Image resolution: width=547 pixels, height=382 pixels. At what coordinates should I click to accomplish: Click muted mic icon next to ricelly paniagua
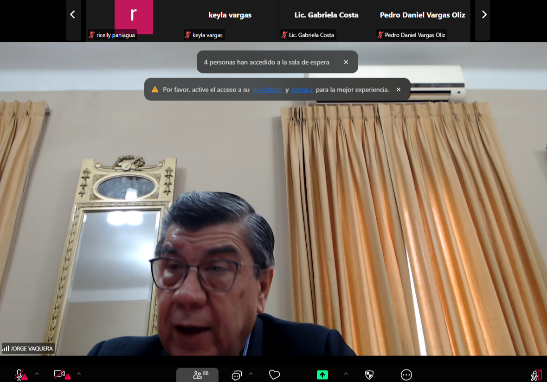tap(92, 35)
